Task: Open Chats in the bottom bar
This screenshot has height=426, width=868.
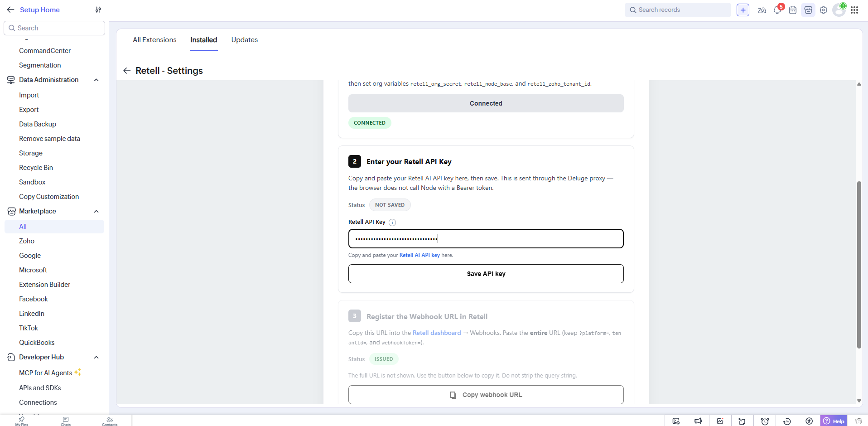Action: click(66, 421)
